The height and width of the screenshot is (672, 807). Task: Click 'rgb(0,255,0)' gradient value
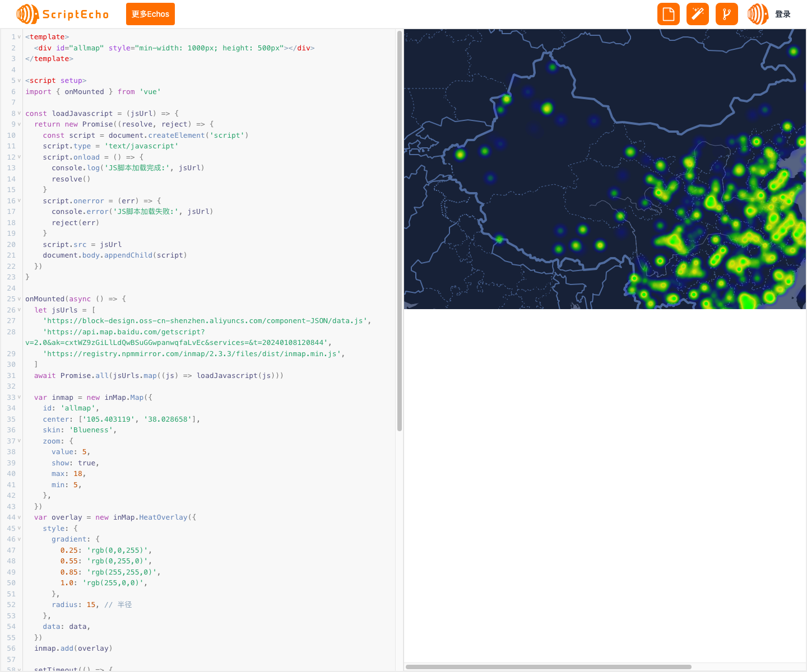pyautogui.click(x=117, y=561)
